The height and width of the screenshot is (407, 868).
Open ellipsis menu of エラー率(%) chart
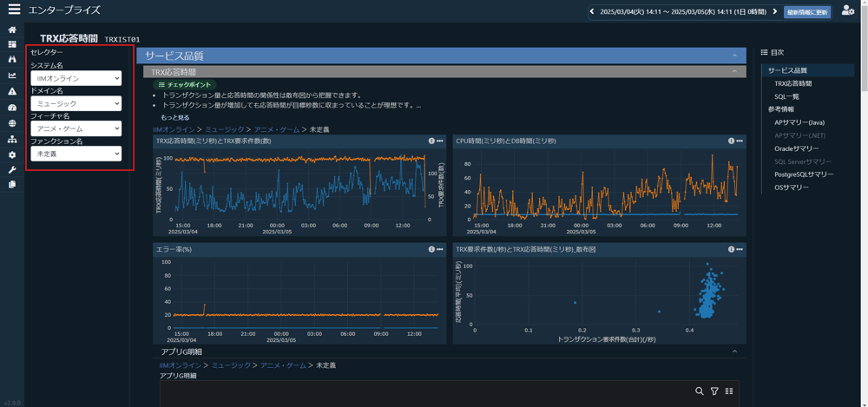pyautogui.click(x=440, y=249)
